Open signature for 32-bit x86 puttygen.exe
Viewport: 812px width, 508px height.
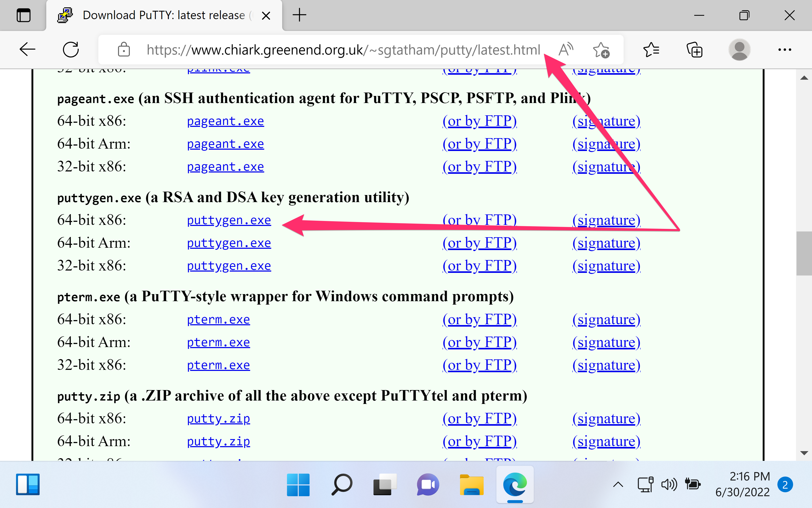pyautogui.click(x=606, y=266)
